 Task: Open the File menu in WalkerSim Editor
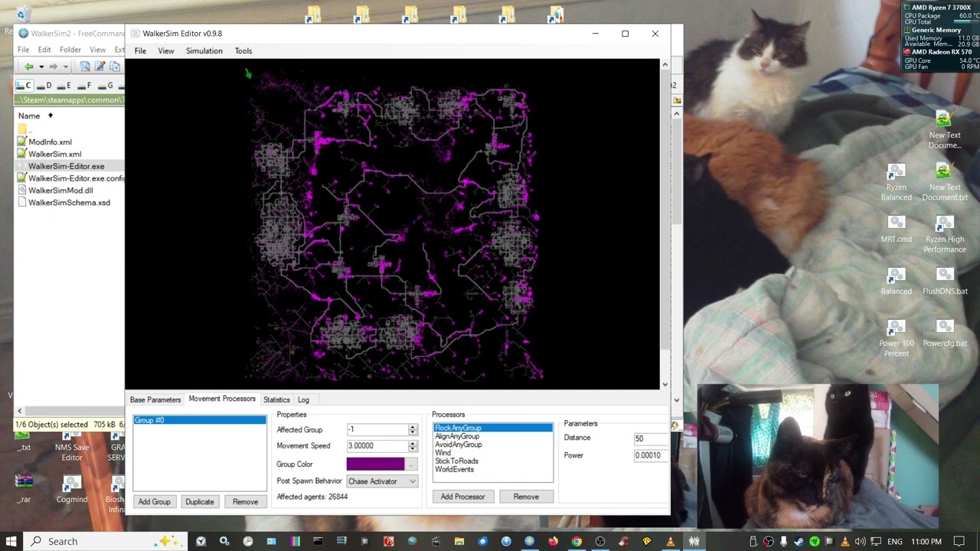(140, 51)
